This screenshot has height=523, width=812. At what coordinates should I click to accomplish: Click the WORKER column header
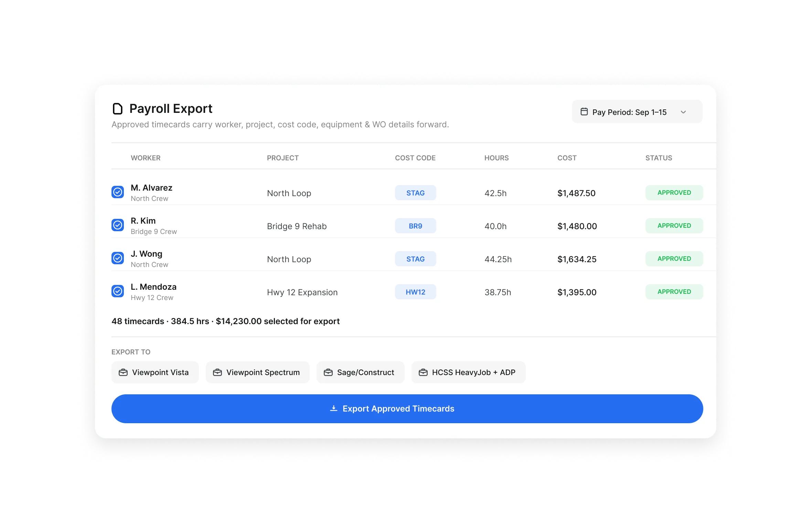coord(146,158)
